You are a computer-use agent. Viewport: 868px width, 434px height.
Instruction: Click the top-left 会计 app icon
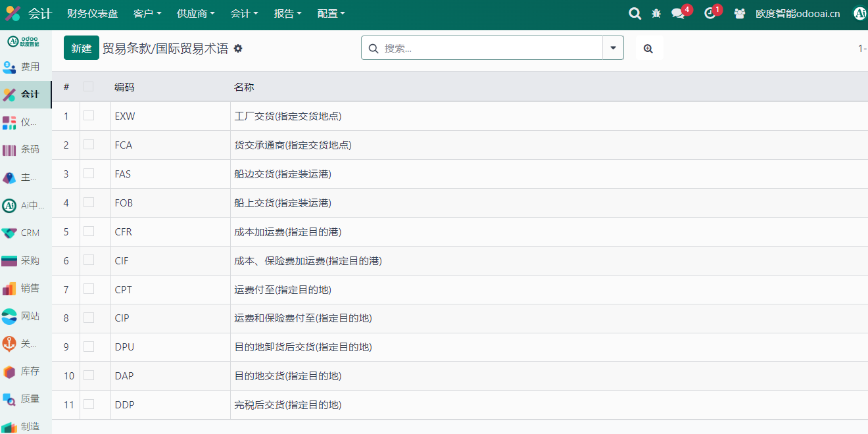[x=12, y=14]
